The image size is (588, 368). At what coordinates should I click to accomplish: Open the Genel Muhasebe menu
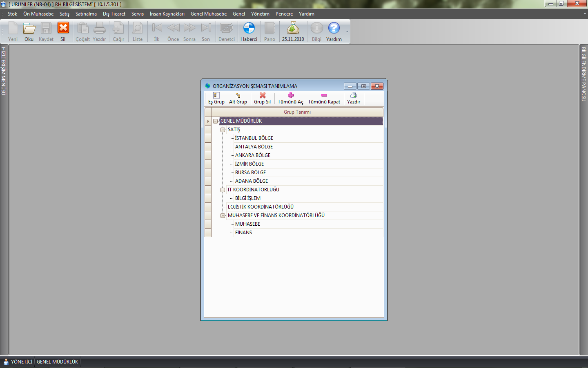click(x=208, y=14)
